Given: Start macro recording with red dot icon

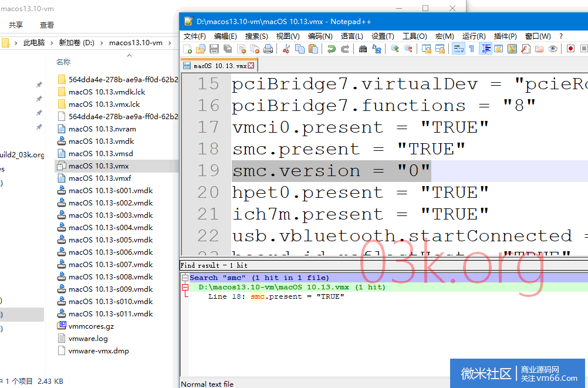Looking at the screenshot, I should pos(571,49).
